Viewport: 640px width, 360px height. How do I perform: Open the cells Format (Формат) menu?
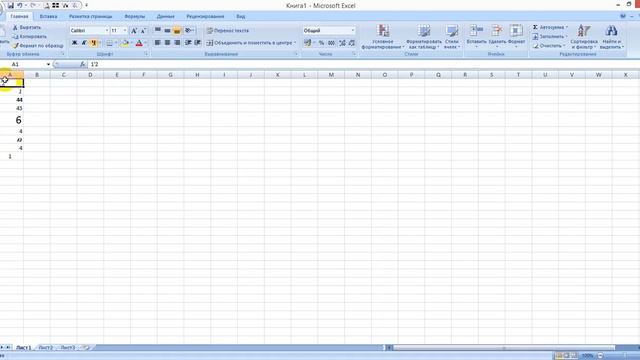tap(516, 36)
